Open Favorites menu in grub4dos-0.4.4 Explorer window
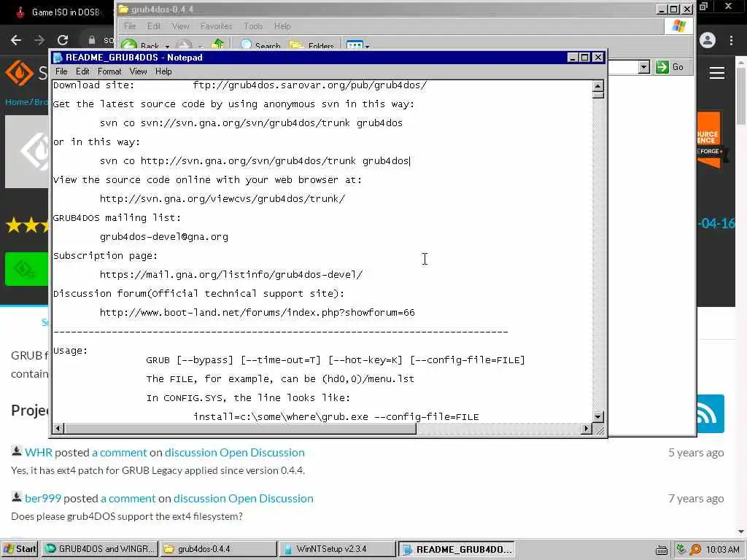This screenshot has height=560, width=747. coord(216,26)
